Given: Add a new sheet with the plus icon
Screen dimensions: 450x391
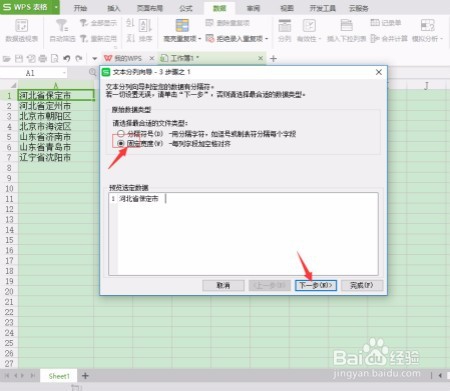Looking at the screenshot, I should click(85, 376).
